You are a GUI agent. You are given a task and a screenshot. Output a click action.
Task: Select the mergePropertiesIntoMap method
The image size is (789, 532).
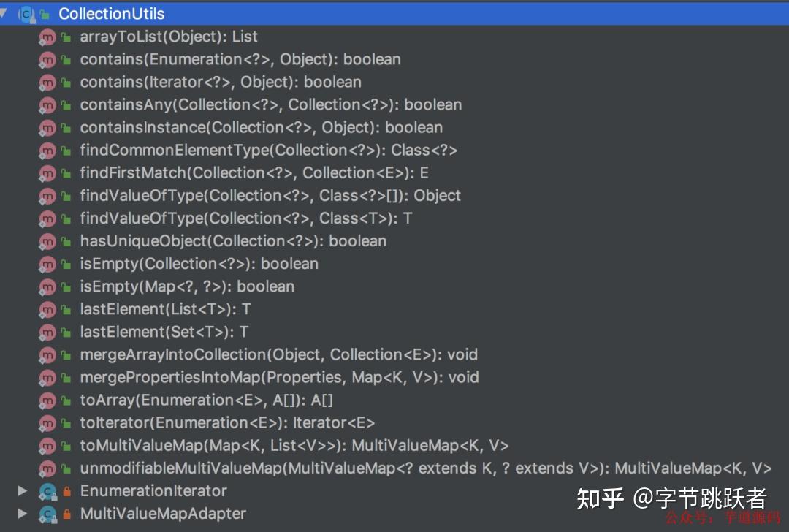pyautogui.click(x=279, y=377)
